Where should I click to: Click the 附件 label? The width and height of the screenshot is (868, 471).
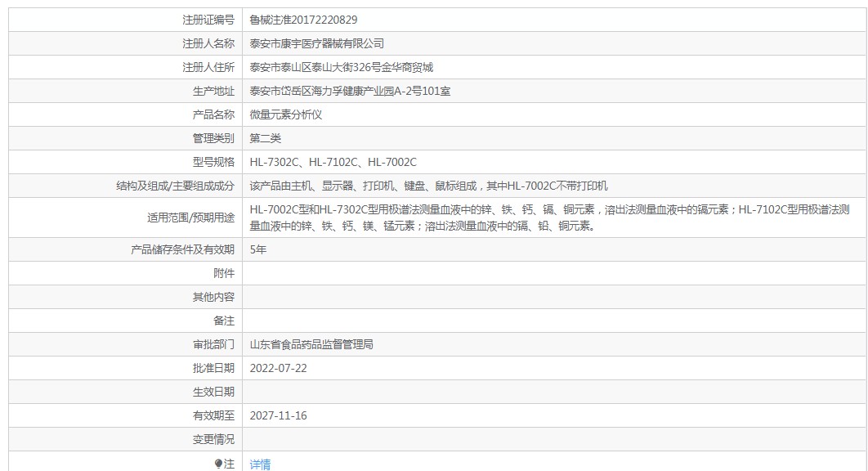[224, 274]
